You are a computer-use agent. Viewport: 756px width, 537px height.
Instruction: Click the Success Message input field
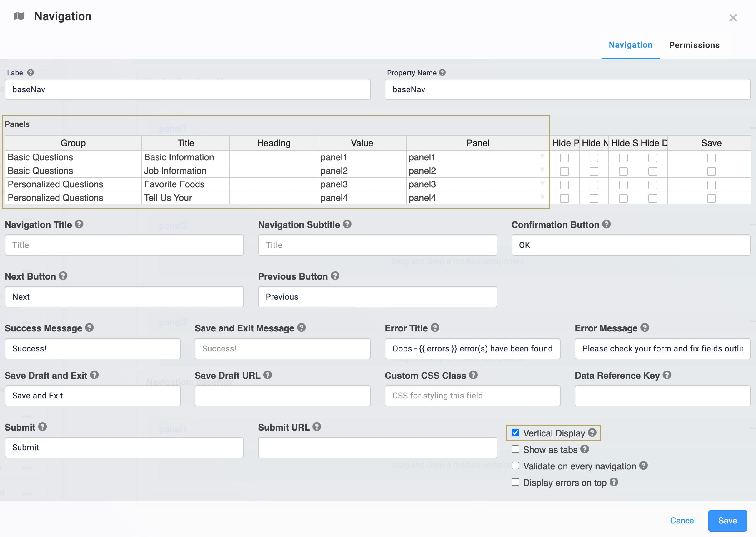point(92,348)
